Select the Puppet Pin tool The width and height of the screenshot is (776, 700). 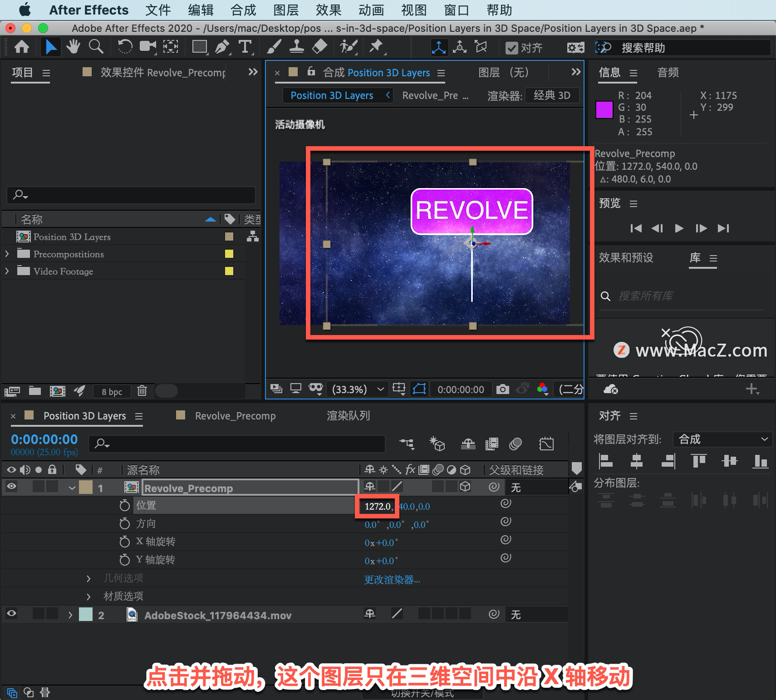coord(376,47)
